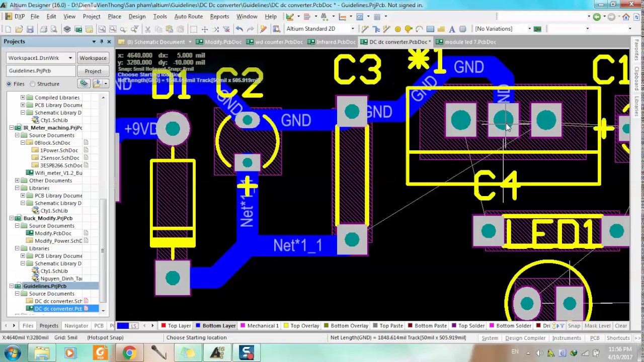Switch to the module led 7.PcbDoc tab
The height and width of the screenshot is (362, 644).
[x=466, y=42]
